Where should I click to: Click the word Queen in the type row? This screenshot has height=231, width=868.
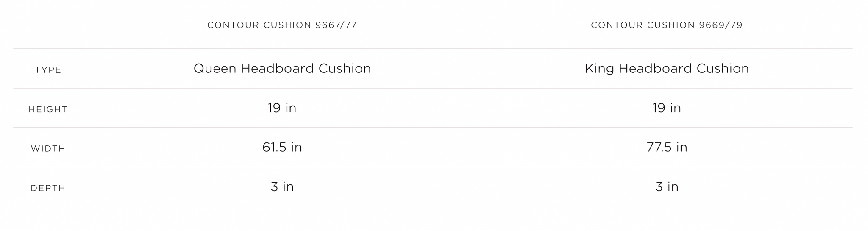pos(215,69)
